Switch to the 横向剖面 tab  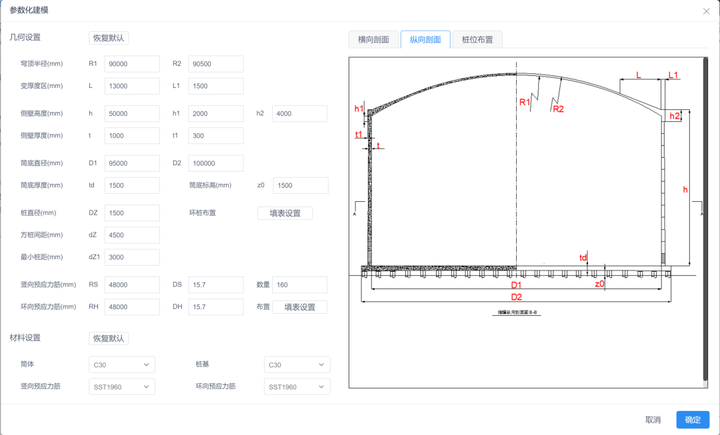click(x=373, y=40)
